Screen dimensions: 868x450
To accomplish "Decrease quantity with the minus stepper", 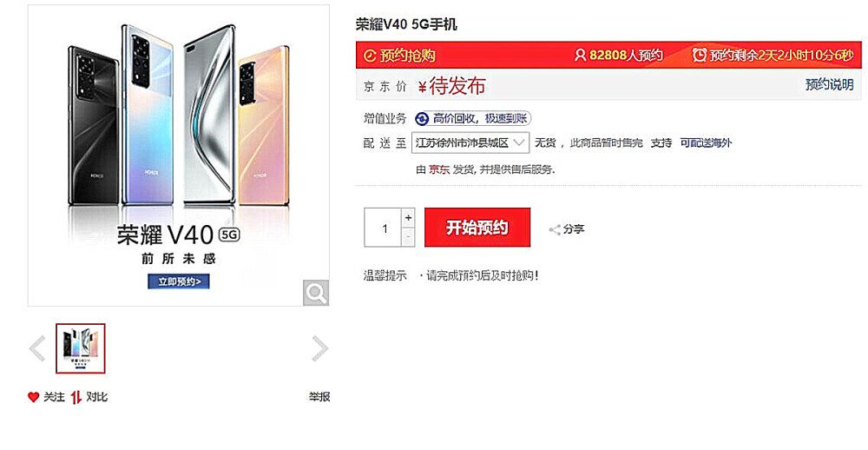I will [408, 237].
